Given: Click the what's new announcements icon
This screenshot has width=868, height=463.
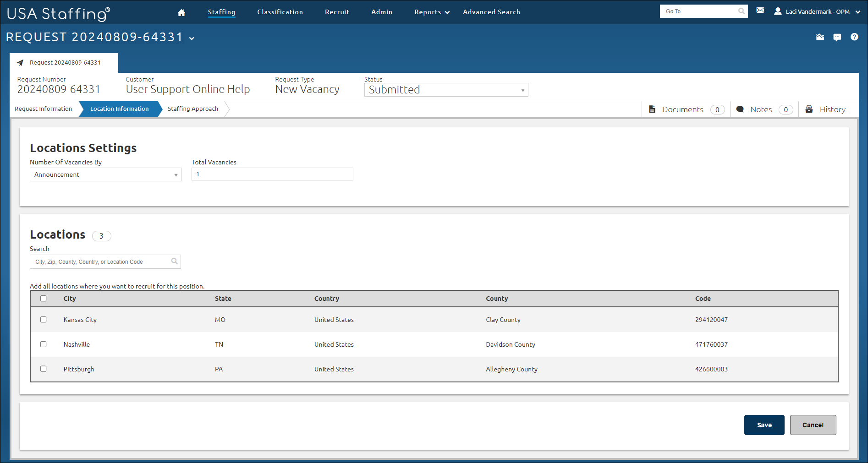Looking at the screenshot, I should 820,38.
